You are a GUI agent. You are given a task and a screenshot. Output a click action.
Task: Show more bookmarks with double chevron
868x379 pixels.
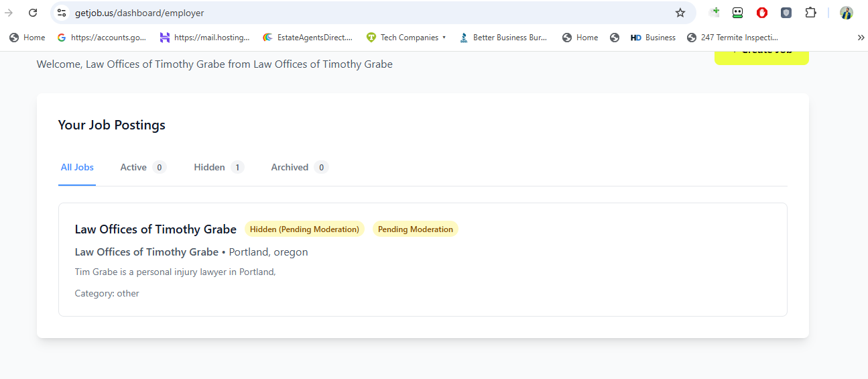click(861, 38)
